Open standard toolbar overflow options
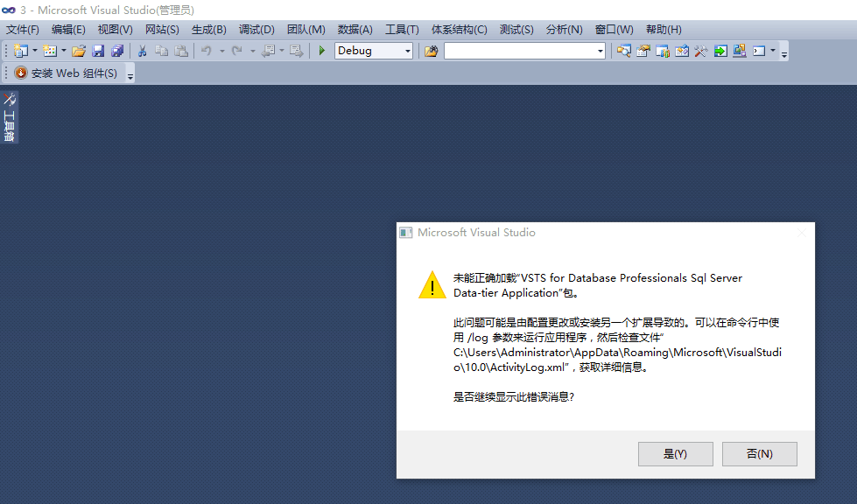The width and height of the screenshot is (857, 504). tap(784, 53)
